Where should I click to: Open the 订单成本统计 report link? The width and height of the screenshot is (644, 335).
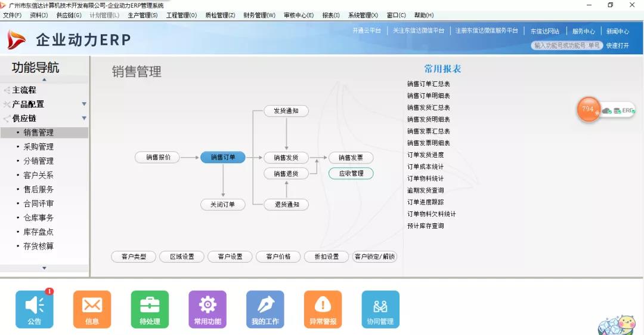426,167
